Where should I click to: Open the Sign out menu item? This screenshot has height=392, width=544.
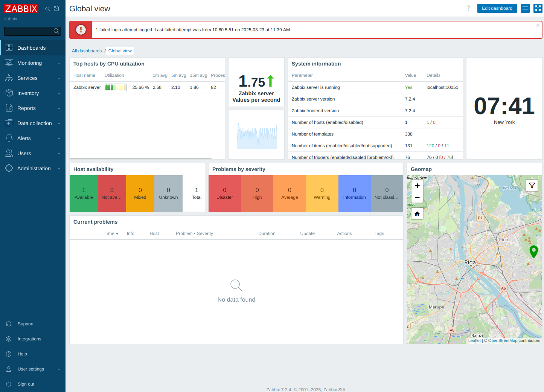[x=26, y=384]
